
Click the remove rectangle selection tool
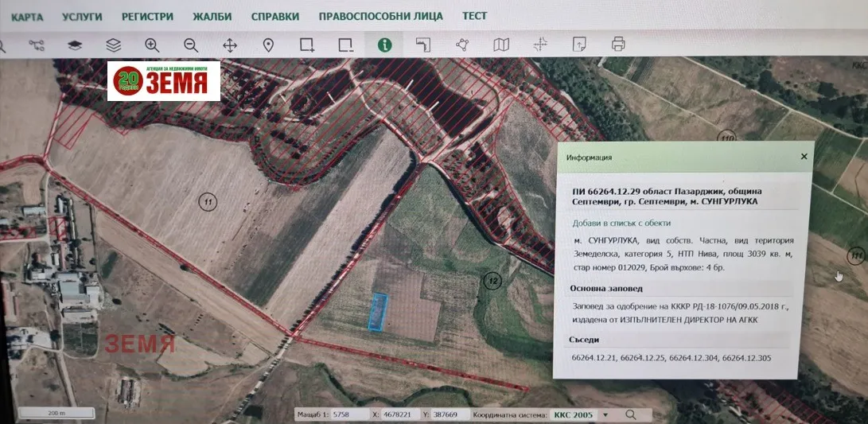(x=345, y=45)
